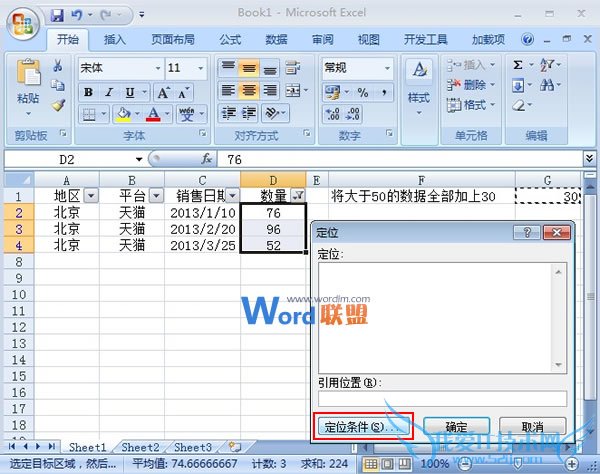Open the 数量 filtered column dropdown

(298, 196)
